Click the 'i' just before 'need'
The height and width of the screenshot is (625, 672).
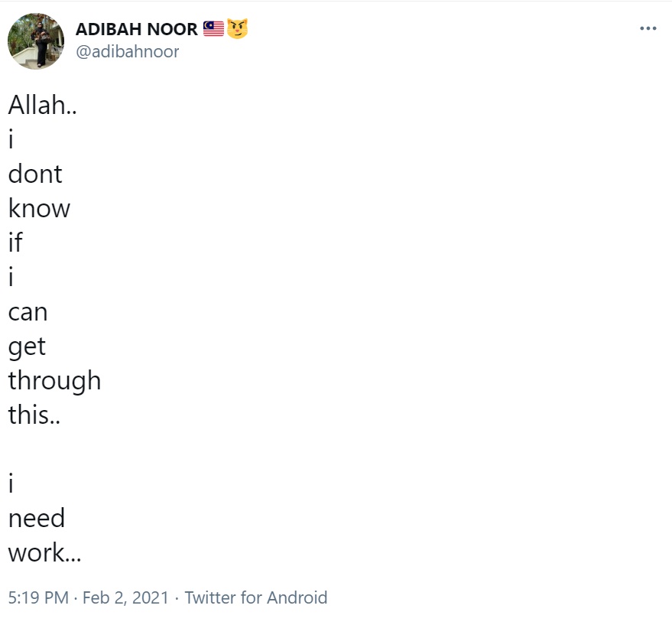click(11, 483)
